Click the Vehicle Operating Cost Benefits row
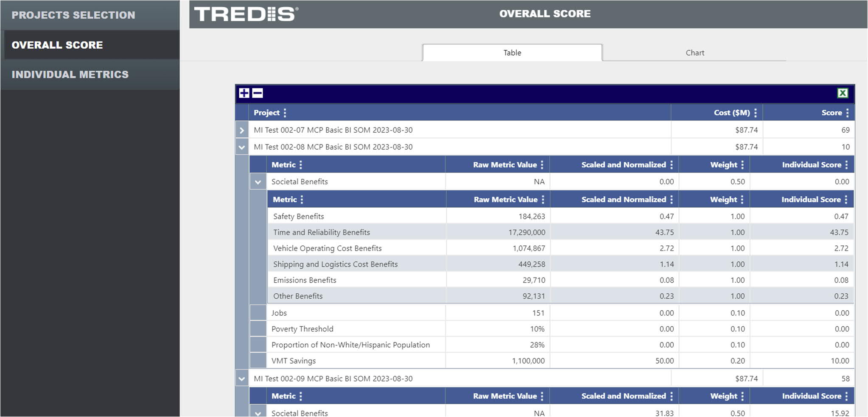 tap(560, 248)
